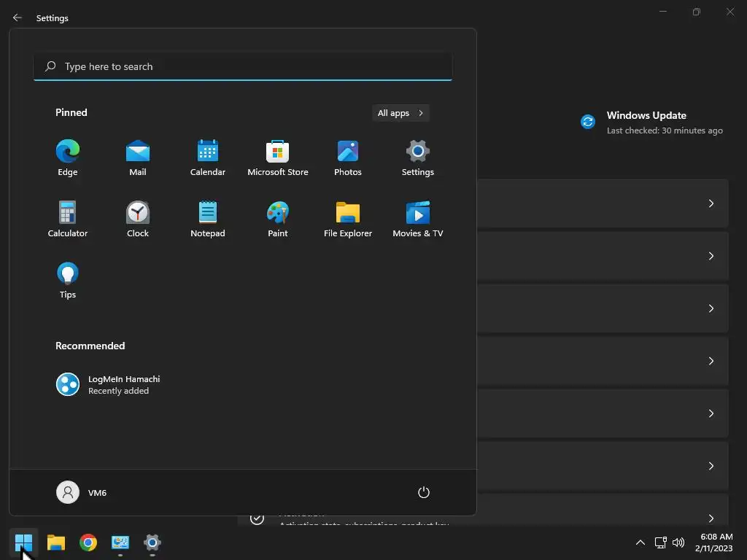Click the VM6 user account avatar

coord(68,492)
